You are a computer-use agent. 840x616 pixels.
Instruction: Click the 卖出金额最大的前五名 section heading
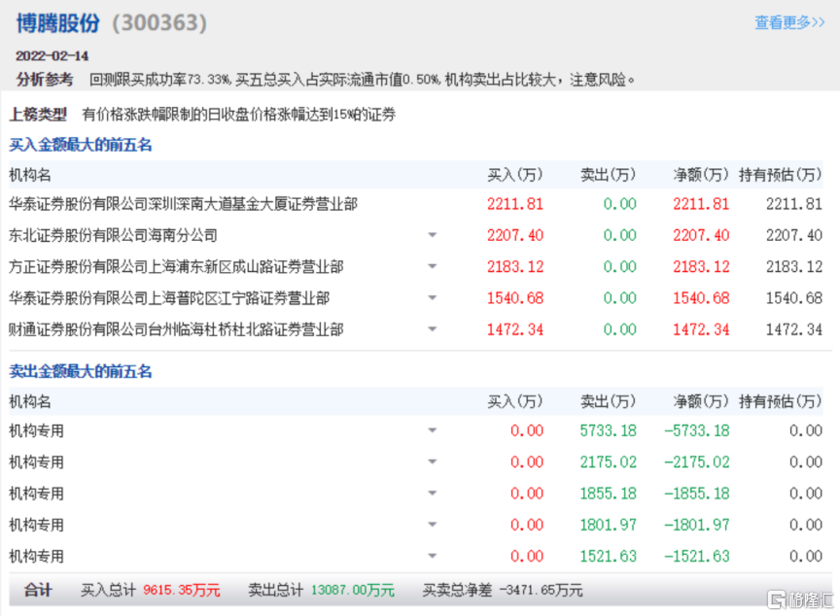pyautogui.click(x=81, y=371)
